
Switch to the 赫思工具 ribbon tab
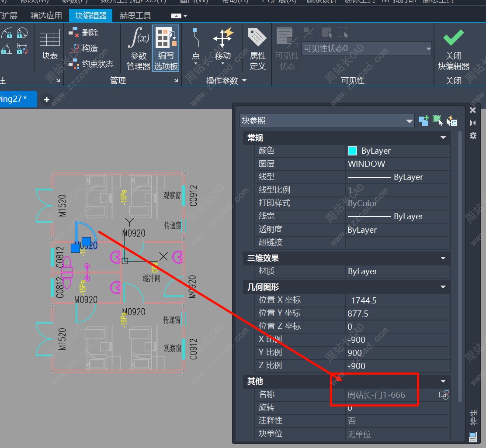[x=135, y=16]
